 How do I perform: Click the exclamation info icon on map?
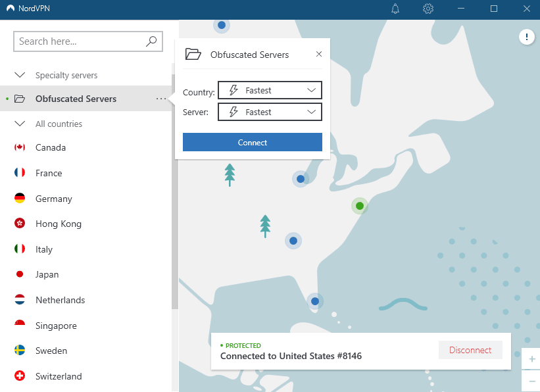[x=527, y=37]
